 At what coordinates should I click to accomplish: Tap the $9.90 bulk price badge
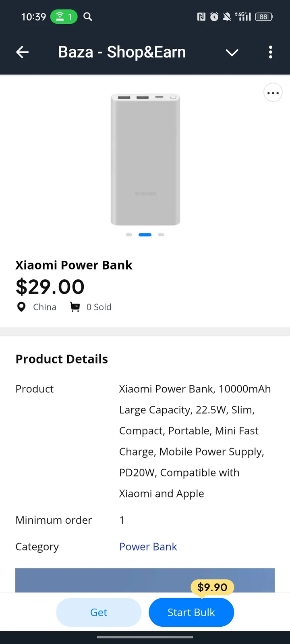tap(212, 587)
